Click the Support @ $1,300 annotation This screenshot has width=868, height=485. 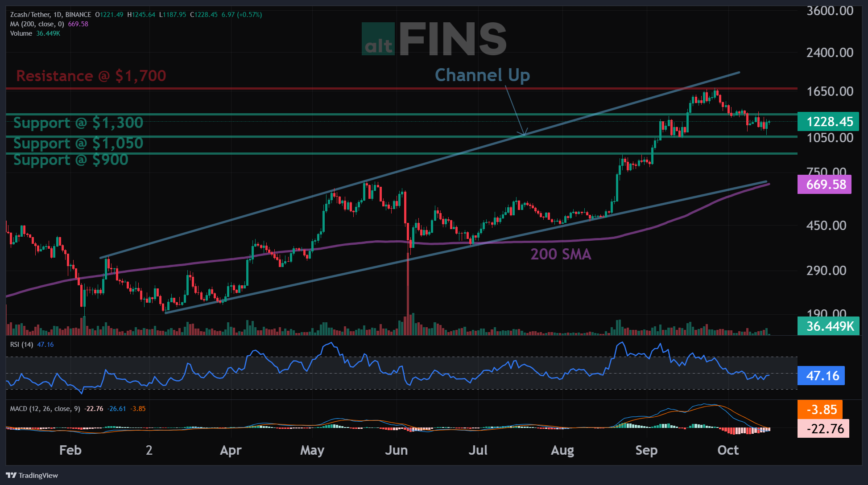[78, 123]
